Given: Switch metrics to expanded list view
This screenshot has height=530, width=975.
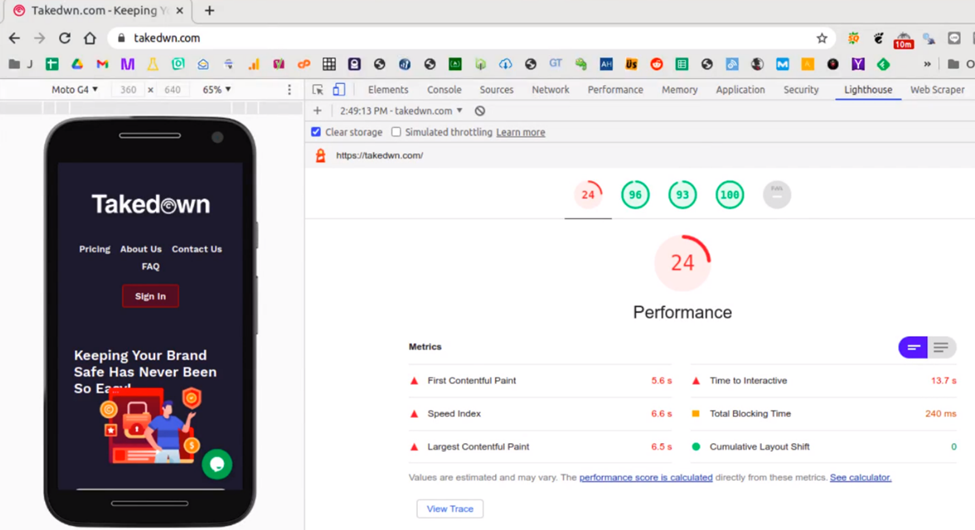Looking at the screenshot, I should pyautogui.click(x=941, y=347).
